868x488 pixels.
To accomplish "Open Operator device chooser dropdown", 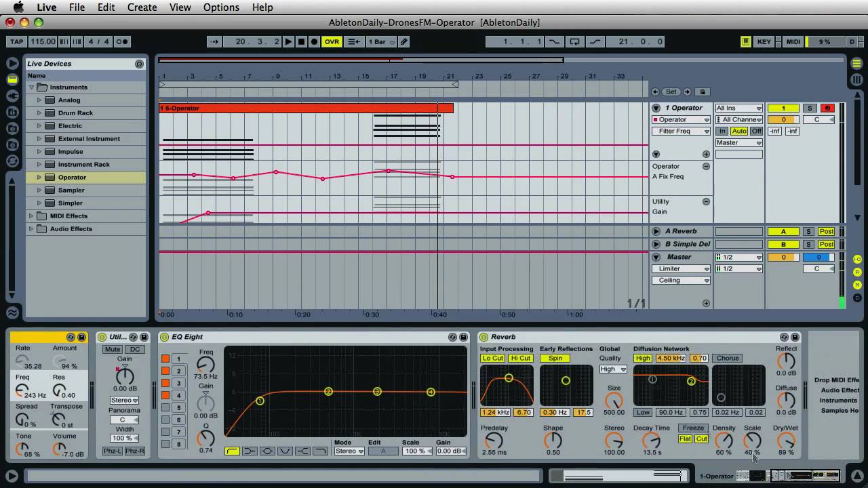I will click(x=681, y=120).
